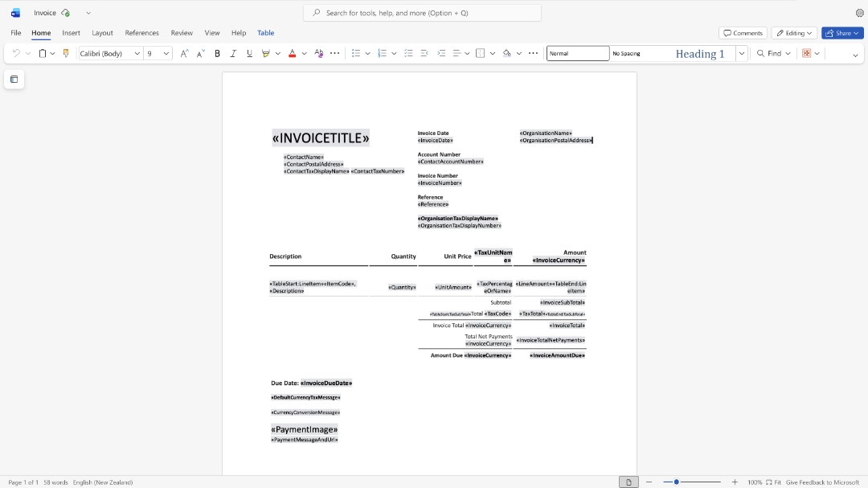Viewport: 868px width, 488px height.
Task: Open the Comments pane
Action: tap(743, 33)
